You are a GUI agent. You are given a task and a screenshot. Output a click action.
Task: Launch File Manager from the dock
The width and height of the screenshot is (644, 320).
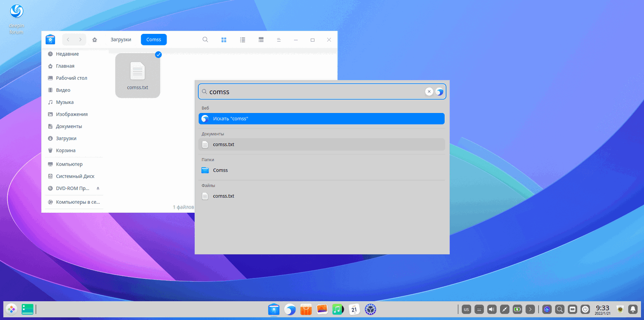coord(273,309)
